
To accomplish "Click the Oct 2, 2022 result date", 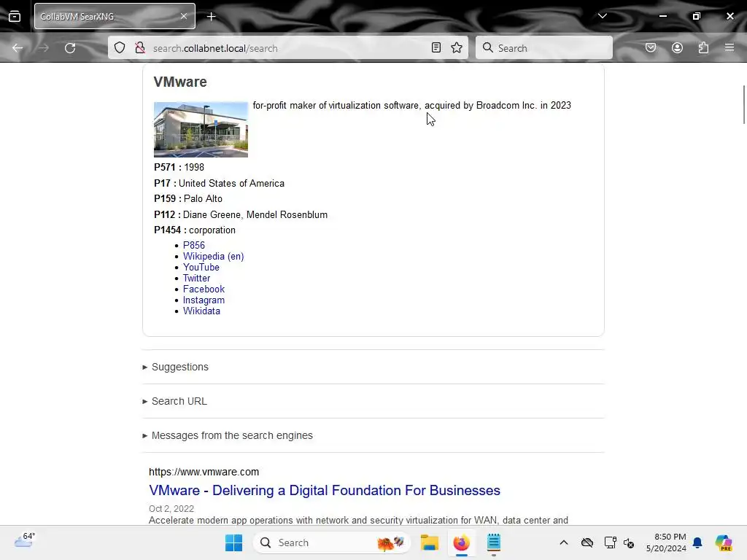I will 171,508.
